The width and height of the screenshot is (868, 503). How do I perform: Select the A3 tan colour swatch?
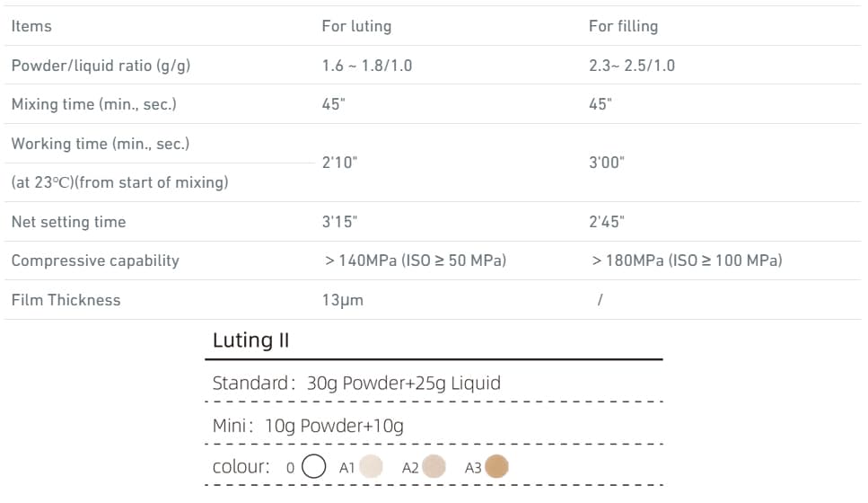point(496,466)
